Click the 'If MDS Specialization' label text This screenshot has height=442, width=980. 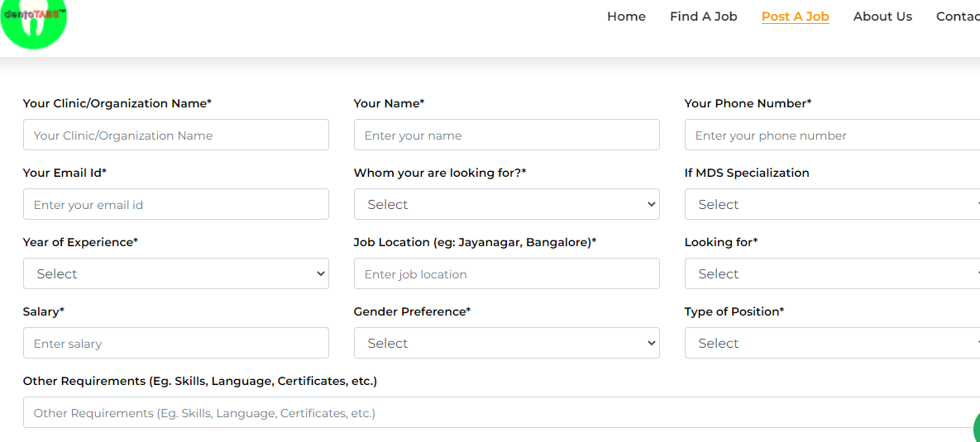[x=746, y=173]
